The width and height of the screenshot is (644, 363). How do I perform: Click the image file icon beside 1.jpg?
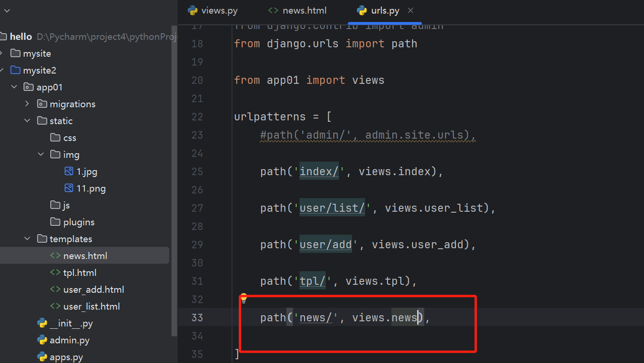pyautogui.click(x=69, y=171)
